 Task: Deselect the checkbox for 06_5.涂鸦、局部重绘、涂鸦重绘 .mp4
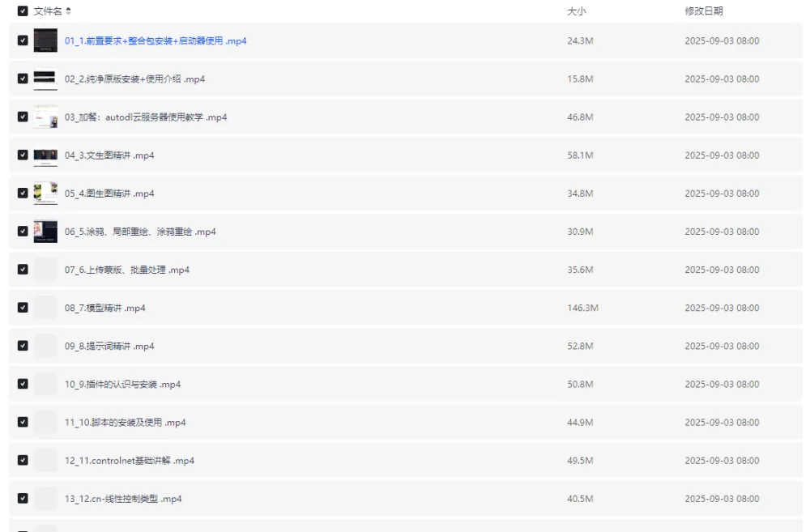point(23,232)
